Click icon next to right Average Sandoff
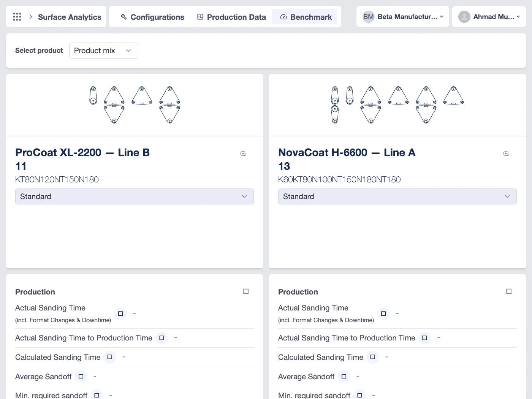 (x=344, y=377)
